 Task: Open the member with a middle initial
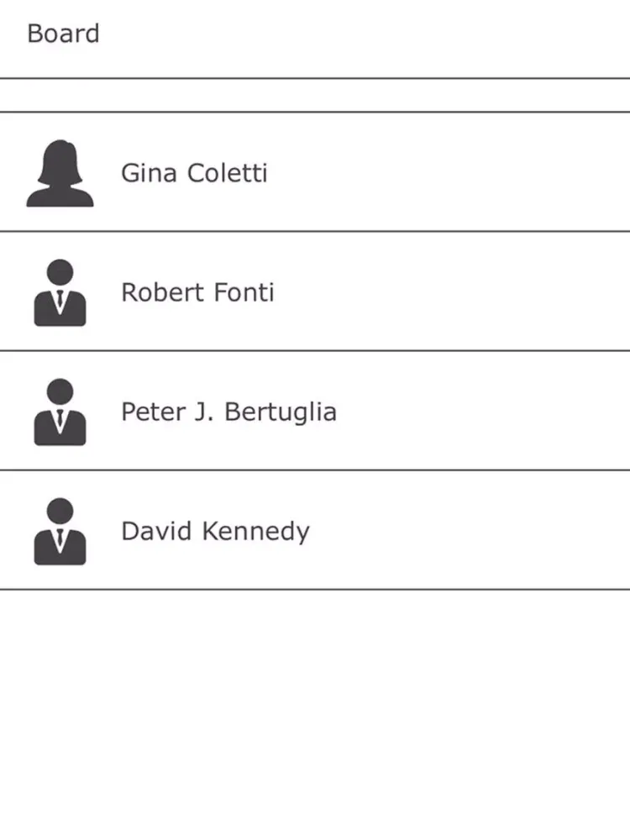coord(228,412)
